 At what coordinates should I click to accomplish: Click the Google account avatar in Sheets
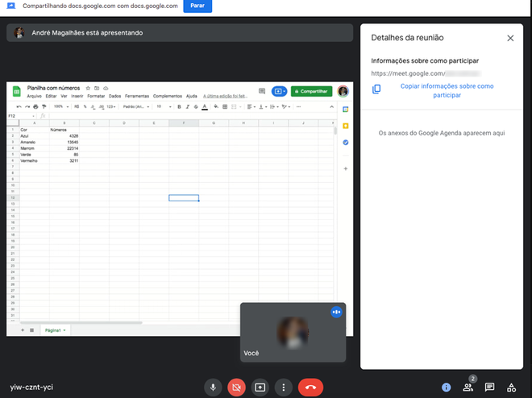tap(343, 91)
